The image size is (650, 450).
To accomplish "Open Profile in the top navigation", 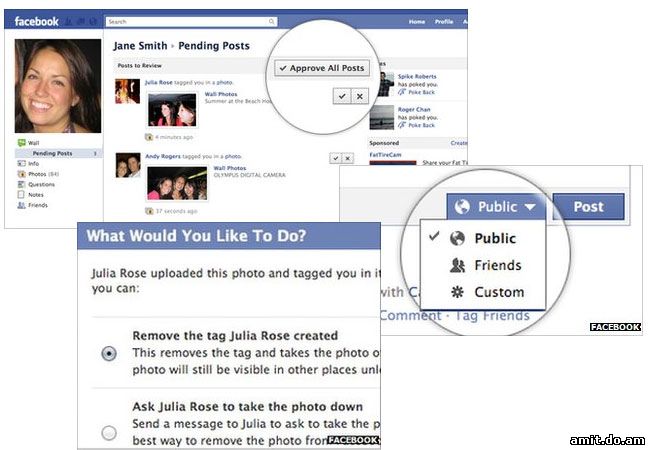I will click(444, 22).
